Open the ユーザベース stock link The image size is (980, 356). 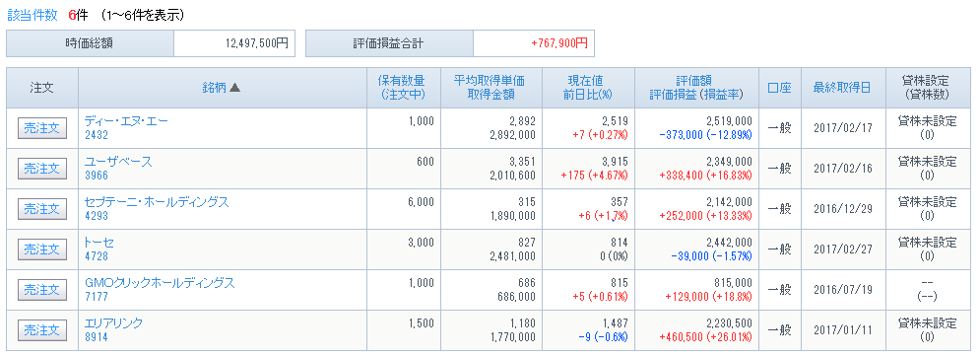pyautogui.click(x=118, y=162)
